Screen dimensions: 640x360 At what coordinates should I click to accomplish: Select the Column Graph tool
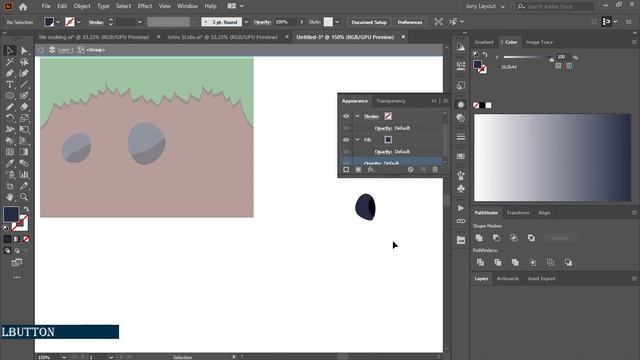point(24,175)
